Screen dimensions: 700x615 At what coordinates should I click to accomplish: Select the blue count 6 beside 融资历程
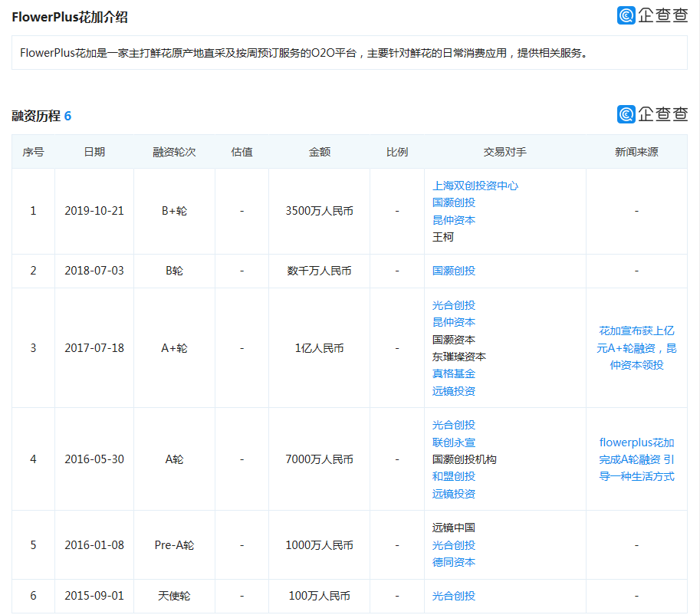point(68,116)
